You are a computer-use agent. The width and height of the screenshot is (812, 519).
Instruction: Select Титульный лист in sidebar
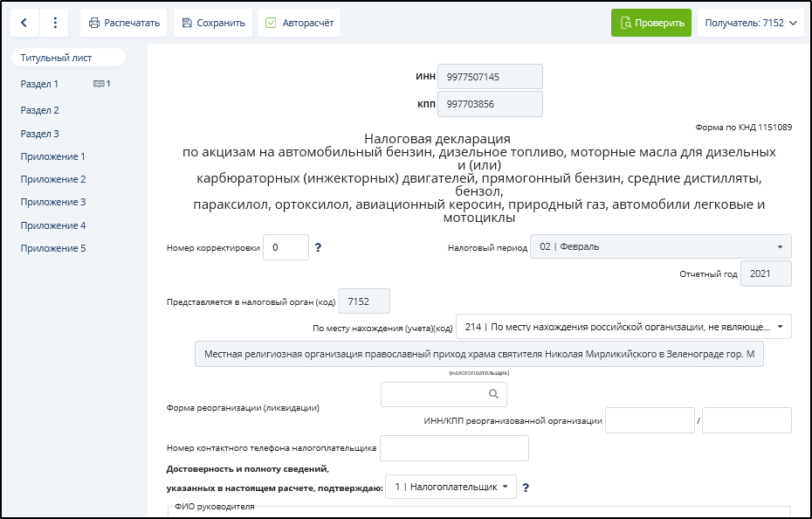57,59
